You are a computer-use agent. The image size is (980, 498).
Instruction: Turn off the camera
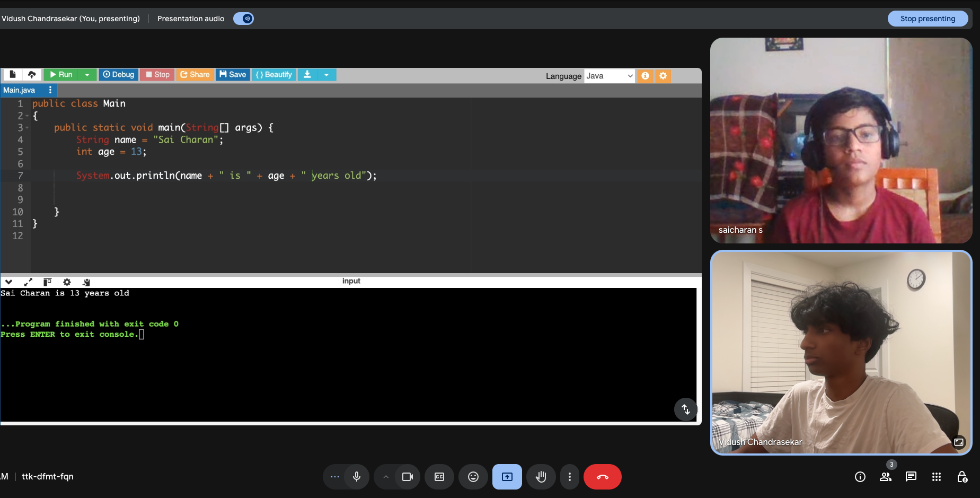(x=407, y=477)
